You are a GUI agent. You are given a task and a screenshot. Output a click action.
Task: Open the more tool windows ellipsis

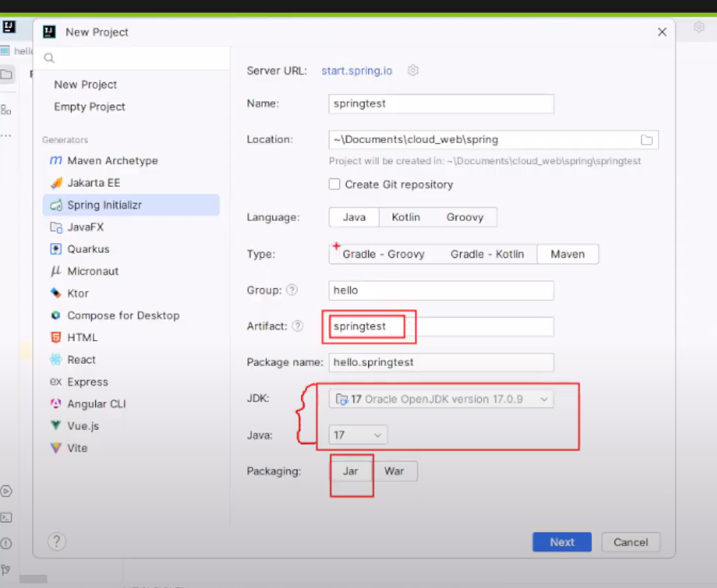tap(6, 136)
